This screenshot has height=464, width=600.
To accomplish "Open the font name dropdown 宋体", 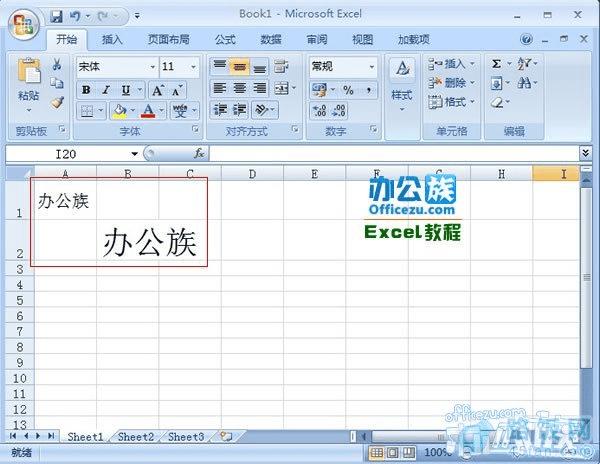I will (x=152, y=67).
